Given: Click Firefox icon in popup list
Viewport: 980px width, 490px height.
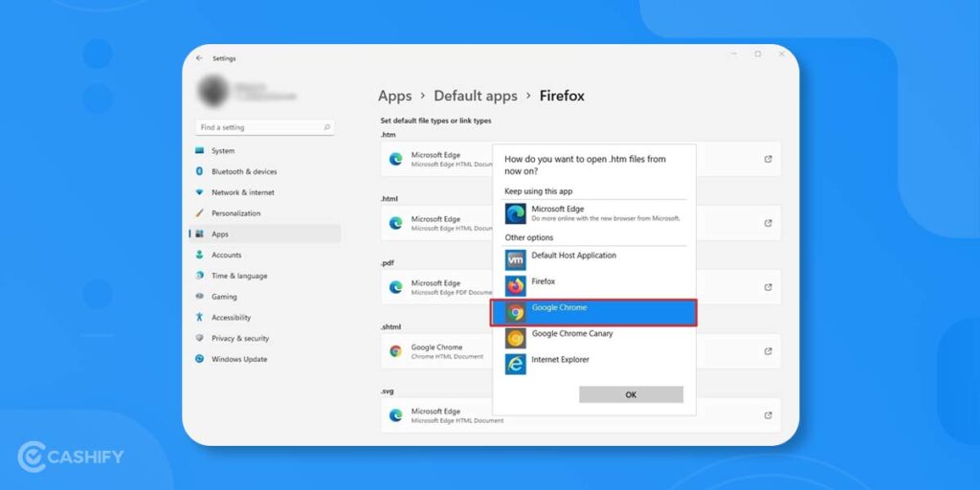Looking at the screenshot, I should (516, 286).
